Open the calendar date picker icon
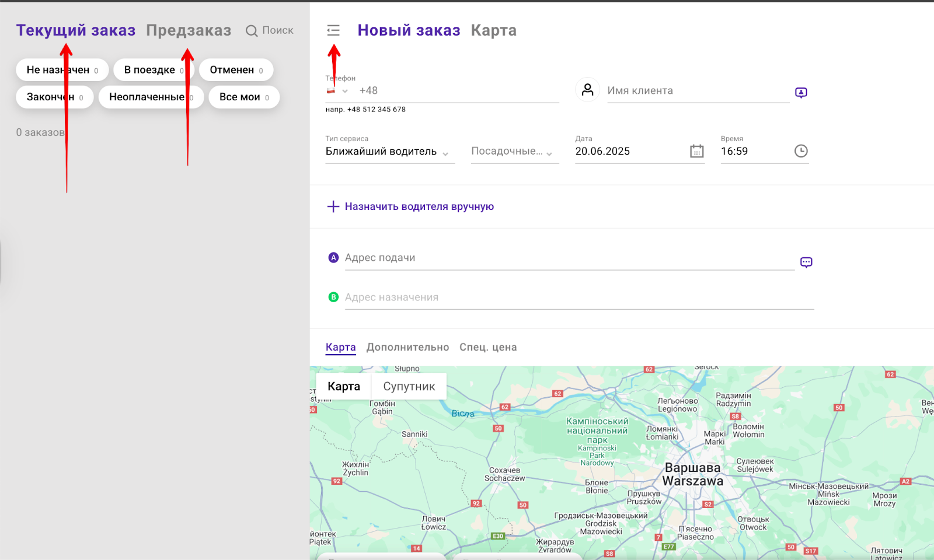Image resolution: width=934 pixels, height=560 pixels. pyautogui.click(x=696, y=151)
